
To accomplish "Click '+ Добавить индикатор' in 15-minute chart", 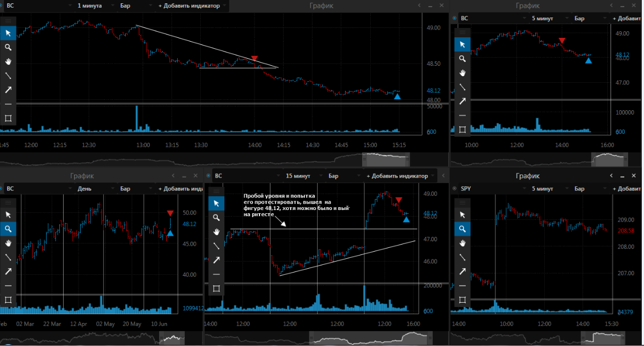I will click(397, 175).
